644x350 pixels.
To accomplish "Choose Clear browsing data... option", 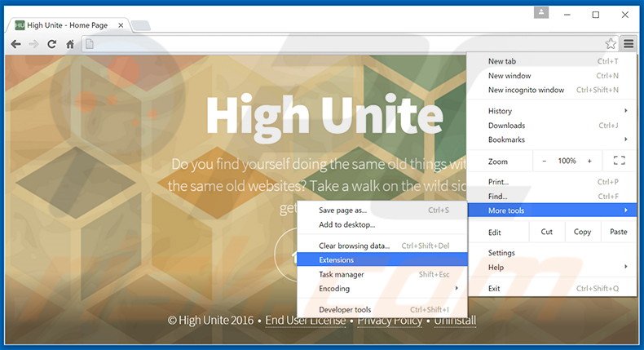I will click(382, 246).
